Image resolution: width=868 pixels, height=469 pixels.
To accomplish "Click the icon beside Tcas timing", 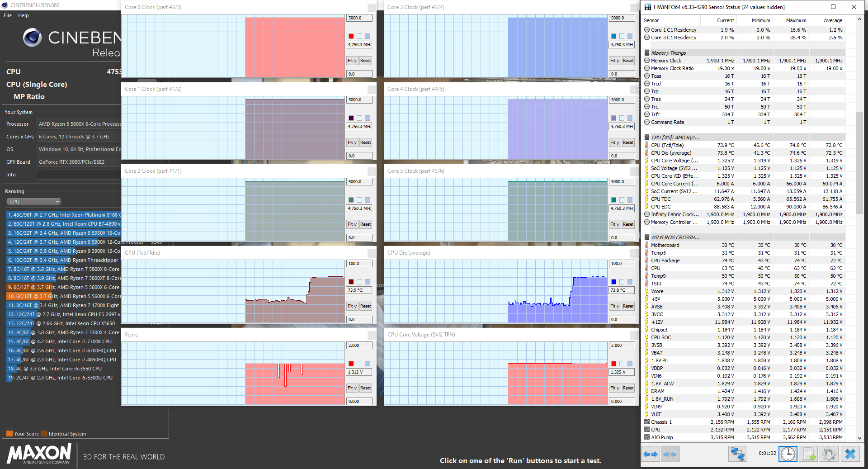I will tap(647, 76).
